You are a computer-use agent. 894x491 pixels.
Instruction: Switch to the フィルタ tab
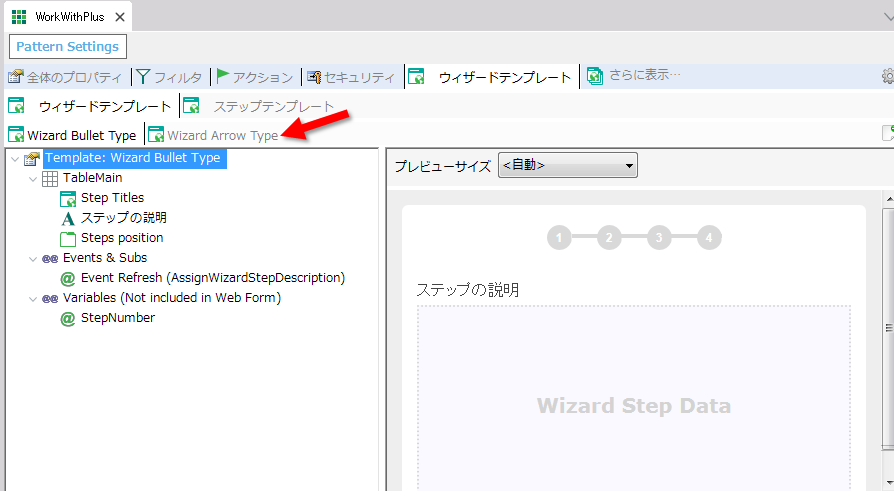tap(169, 77)
